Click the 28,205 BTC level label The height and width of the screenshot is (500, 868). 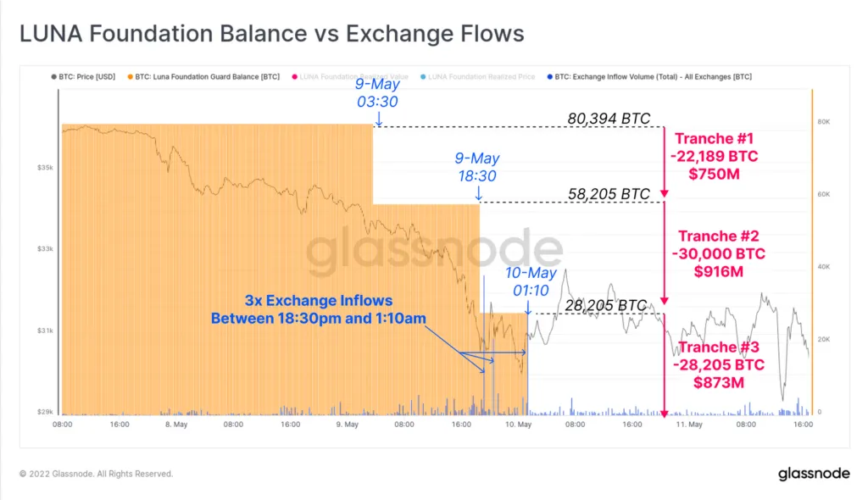pos(605,306)
